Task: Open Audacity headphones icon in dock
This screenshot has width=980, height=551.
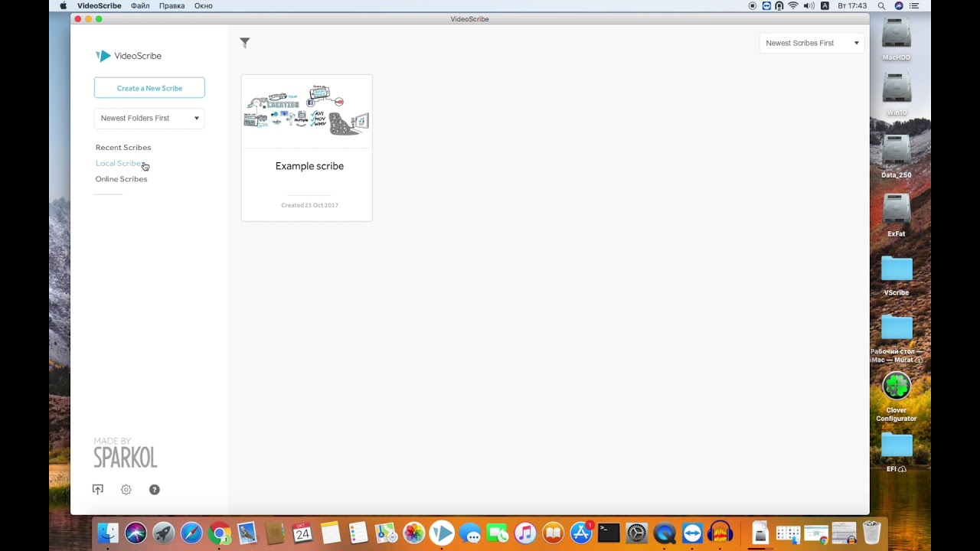Action: (x=720, y=533)
